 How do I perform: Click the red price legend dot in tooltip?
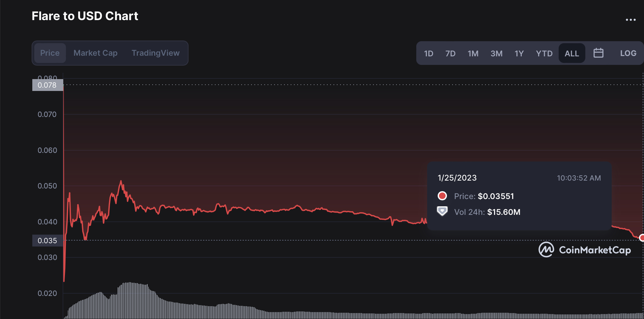tap(442, 196)
